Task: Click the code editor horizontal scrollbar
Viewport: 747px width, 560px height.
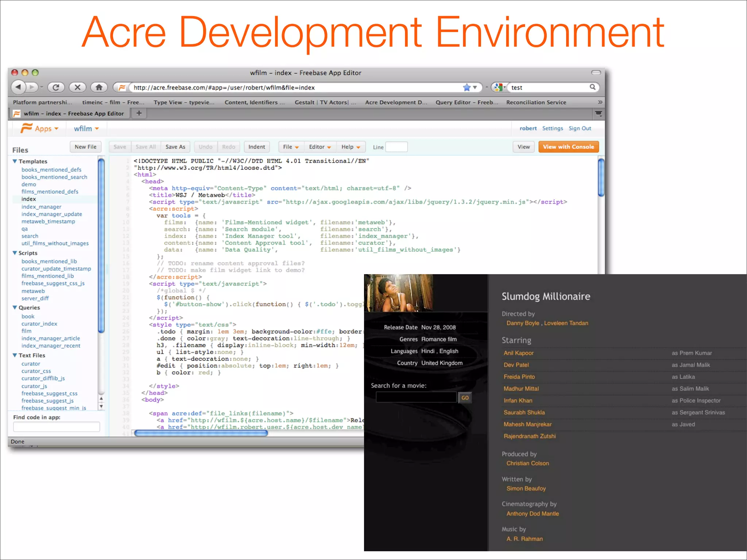Action: coord(201,433)
